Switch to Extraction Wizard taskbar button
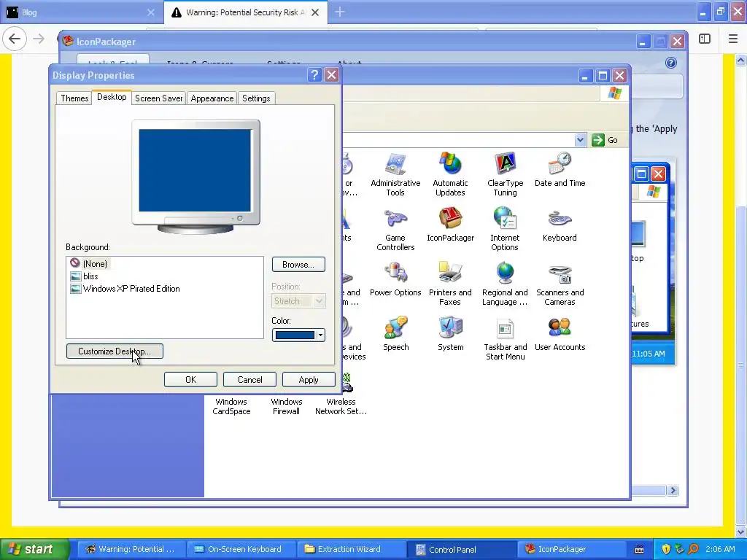747x560 pixels. tap(351, 549)
